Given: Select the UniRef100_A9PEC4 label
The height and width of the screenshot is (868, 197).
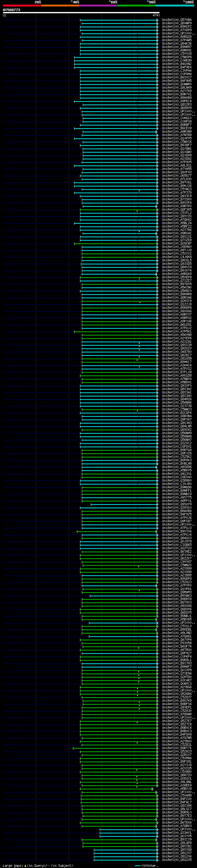Looking at the screenshot, I should [x=176, y=101].
